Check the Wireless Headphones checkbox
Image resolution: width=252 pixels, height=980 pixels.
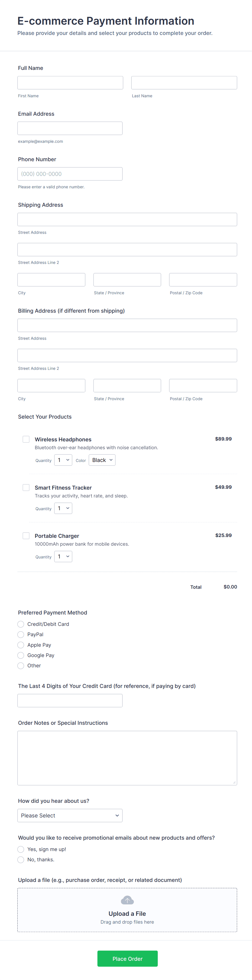[26, 439]
